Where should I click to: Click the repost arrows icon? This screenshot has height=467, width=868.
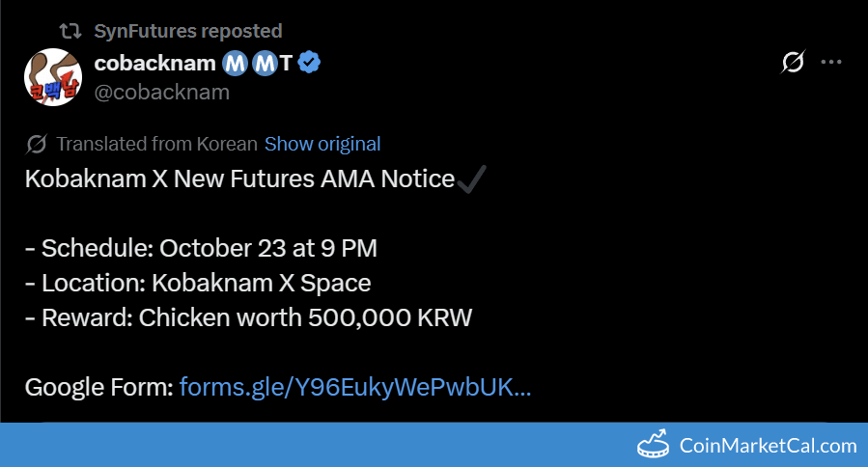pyautogui.click(x=70, y=31)
